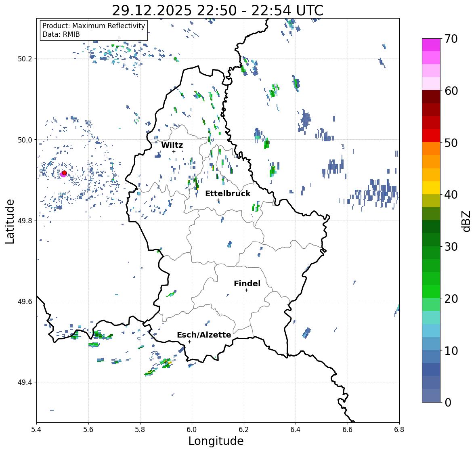Click the colorbar tick label 20

pos(451,299)
